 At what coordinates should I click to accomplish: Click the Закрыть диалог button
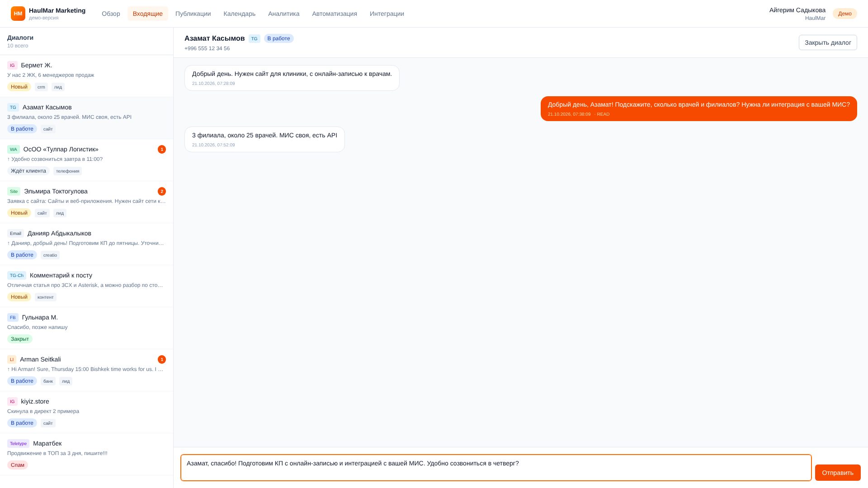coord(828,42)
